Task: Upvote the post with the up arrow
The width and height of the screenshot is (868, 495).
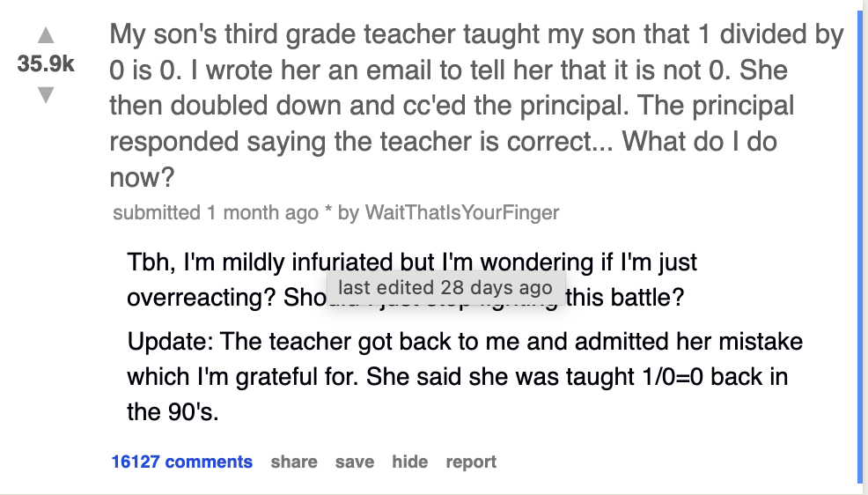Action: click(45, 38)
